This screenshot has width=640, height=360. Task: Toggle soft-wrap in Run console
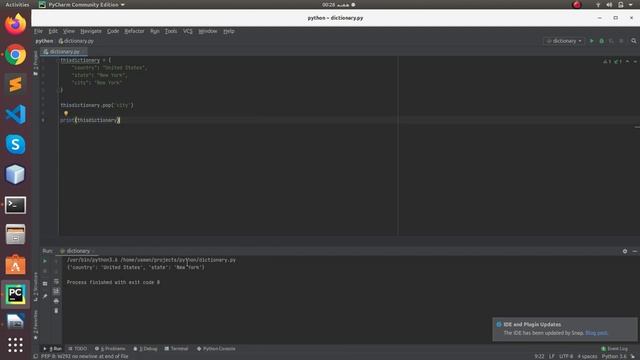click(56, 281)
